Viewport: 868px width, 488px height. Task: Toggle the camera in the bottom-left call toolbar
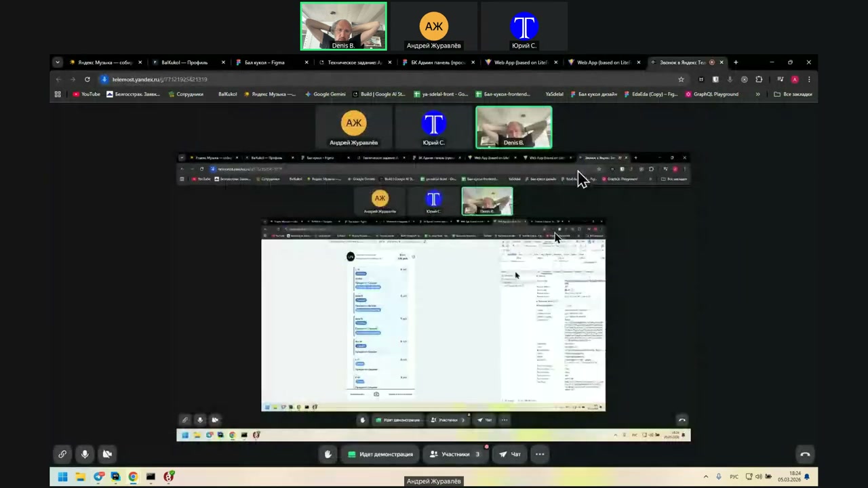pyautogui.click(x=107, y=454)
